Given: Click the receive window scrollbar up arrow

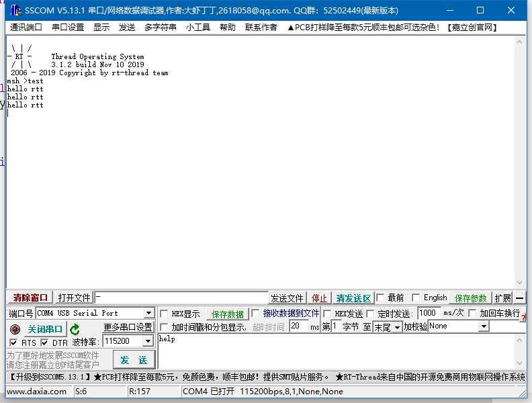Looking at the screenshot, I should click(x=519, y=42).
